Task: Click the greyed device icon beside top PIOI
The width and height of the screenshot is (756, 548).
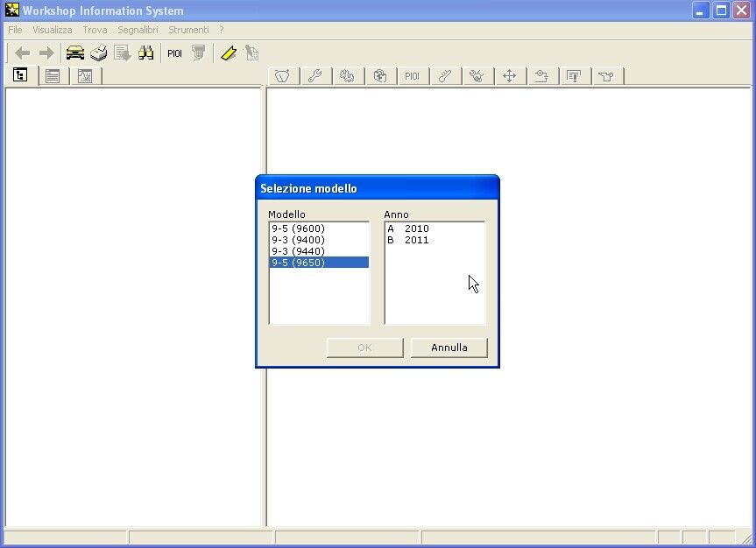Action: coord(198,53)
